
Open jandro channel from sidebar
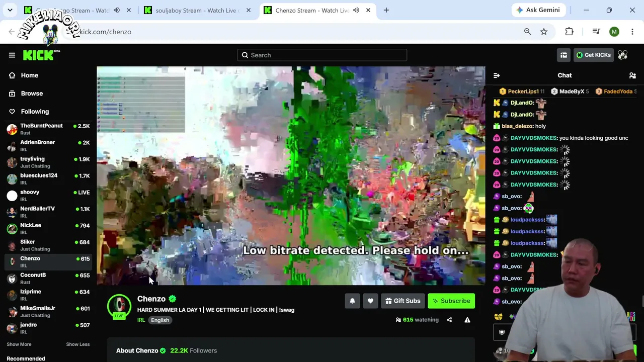(48, 328)
